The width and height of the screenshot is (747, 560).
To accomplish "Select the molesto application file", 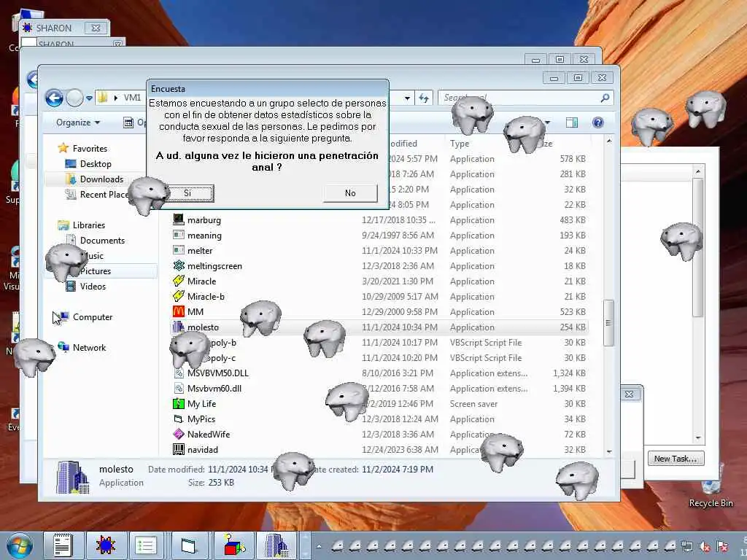I will (203, 327).
